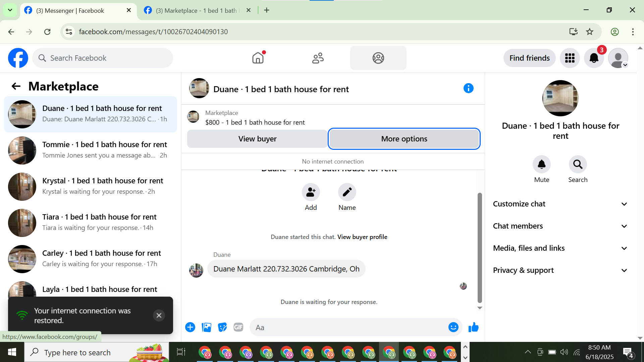This screenshot has width=644, height=362.
Task: Send a thumbs-up like
Action: [x=473, y=327]
